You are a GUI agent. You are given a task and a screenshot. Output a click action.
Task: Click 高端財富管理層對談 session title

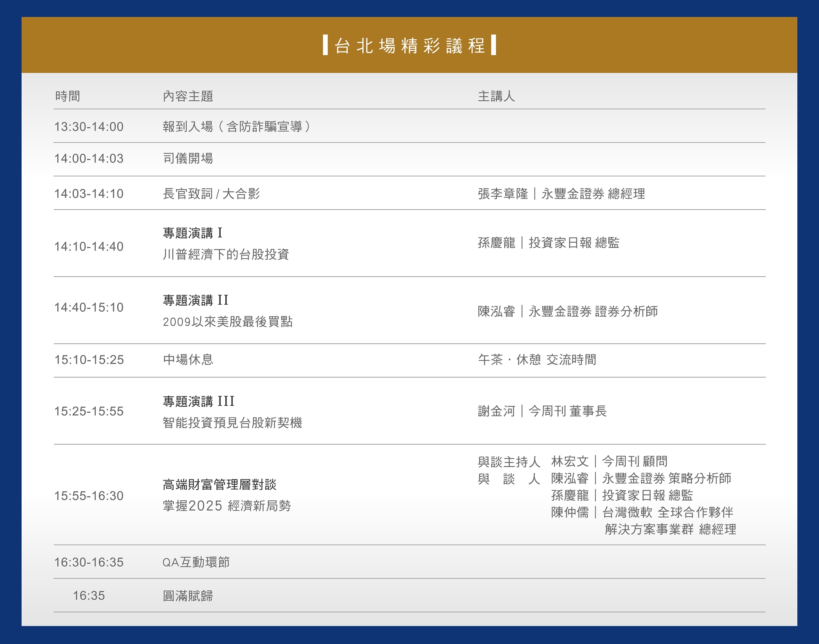(x=219, y=485)
